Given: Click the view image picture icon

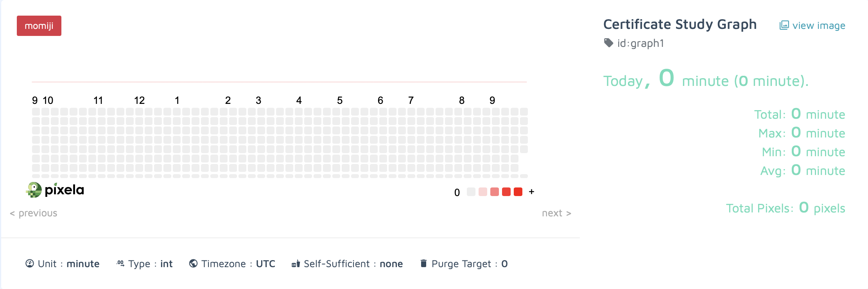Looking at the screenshot, I should point(784,25).
